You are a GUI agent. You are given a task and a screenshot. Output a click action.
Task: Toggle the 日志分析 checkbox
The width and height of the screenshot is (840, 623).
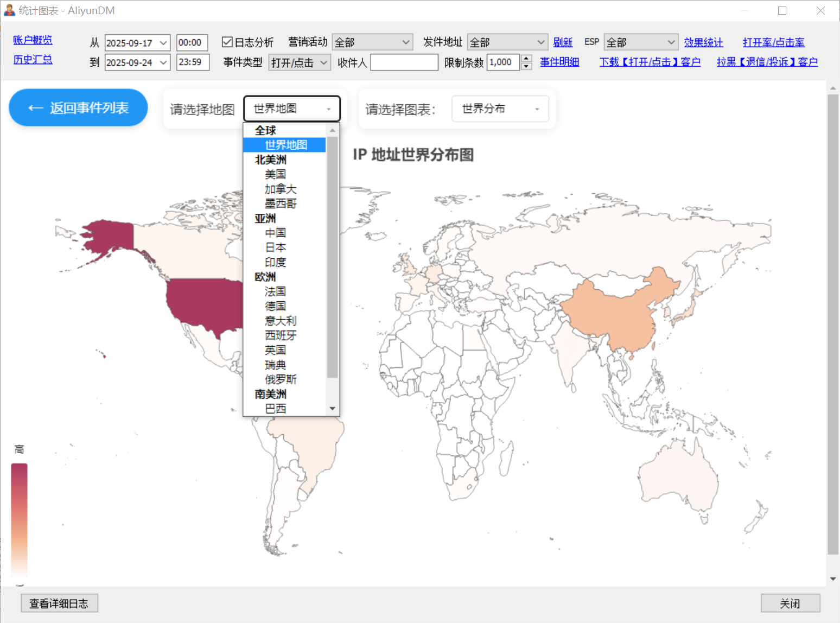point(227,42)
